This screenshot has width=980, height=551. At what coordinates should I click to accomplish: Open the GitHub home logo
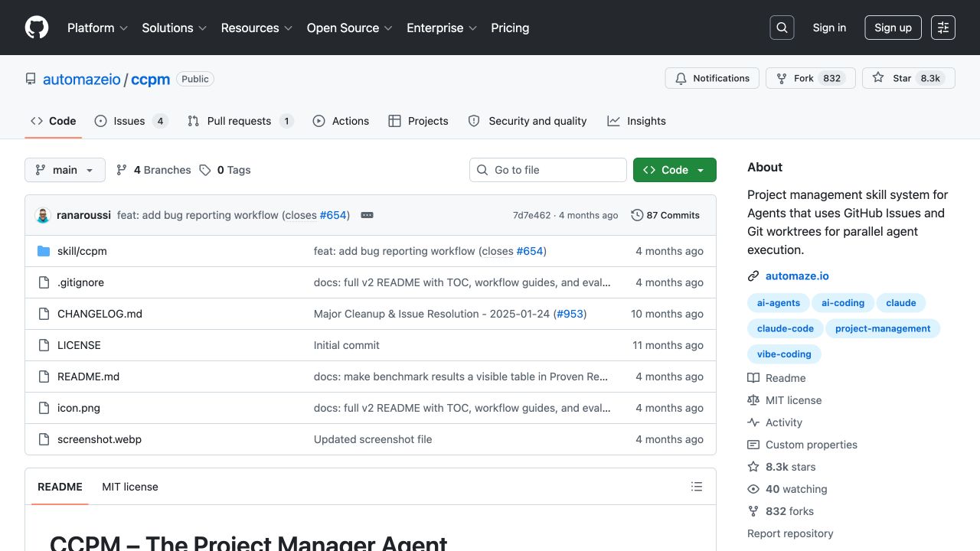[x=37, y=28]
